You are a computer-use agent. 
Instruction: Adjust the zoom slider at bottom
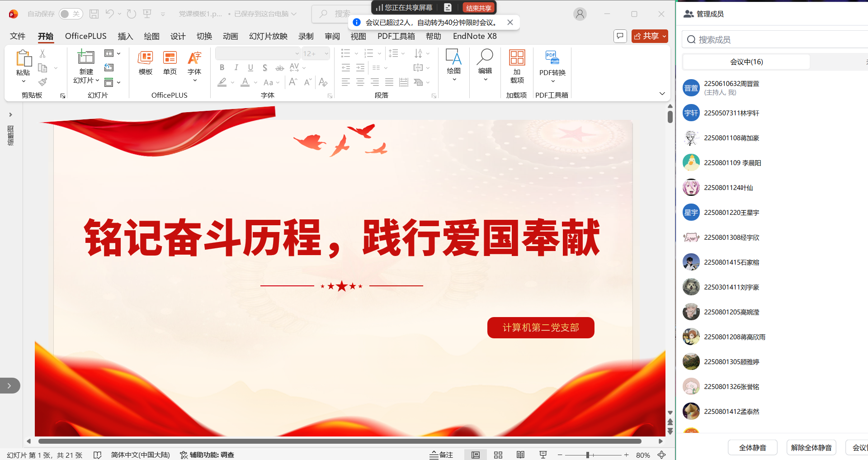588,455
